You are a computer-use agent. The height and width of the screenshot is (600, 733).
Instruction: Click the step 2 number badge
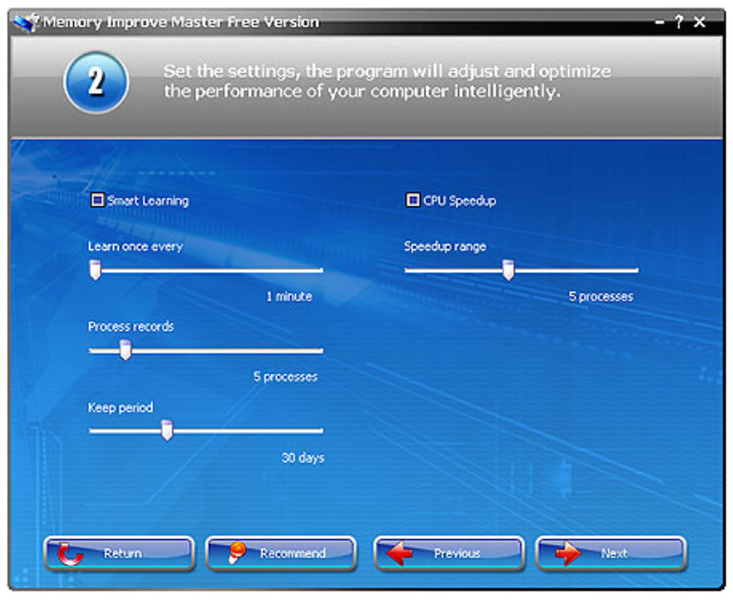point(96,82)
